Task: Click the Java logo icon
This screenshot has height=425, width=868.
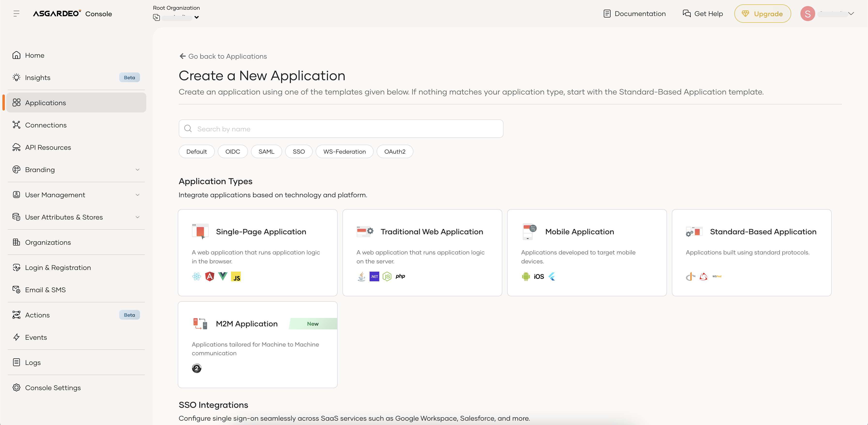Action: click(x=361, y=277)
